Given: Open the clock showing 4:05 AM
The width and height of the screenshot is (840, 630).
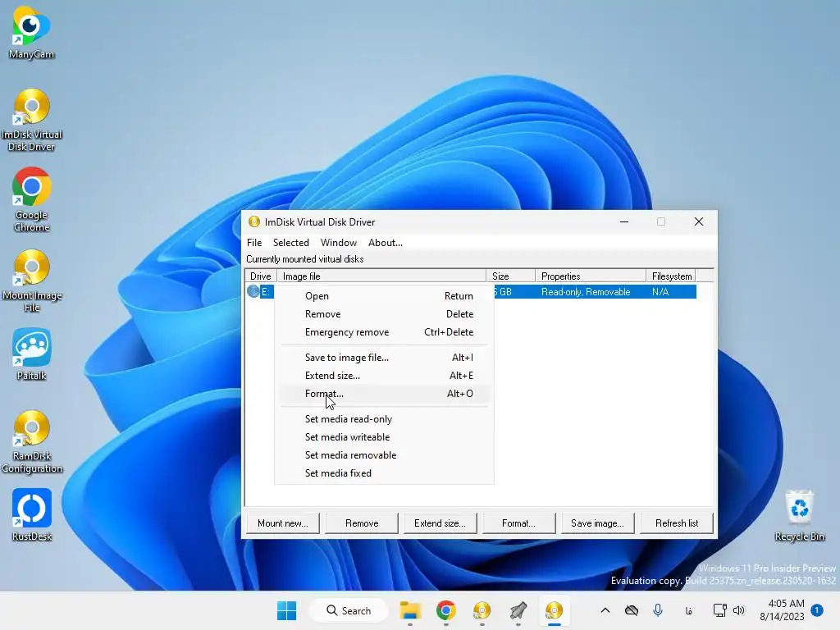Looking at the screenshot, I should coord(782,610).
